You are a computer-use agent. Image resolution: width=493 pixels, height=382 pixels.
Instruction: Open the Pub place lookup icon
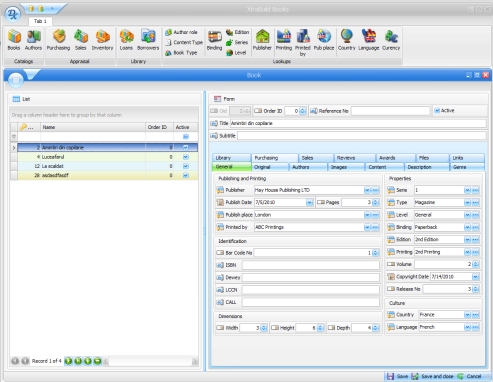tap(324, 40)
